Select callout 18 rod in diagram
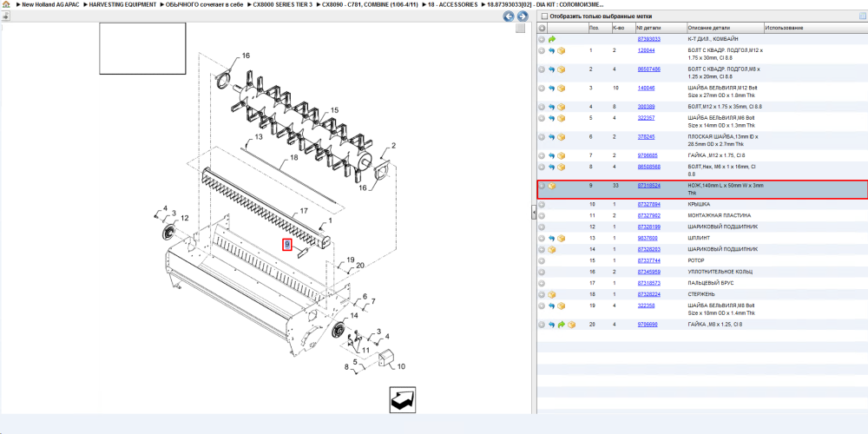868x434 pixels. coord(293,158)
